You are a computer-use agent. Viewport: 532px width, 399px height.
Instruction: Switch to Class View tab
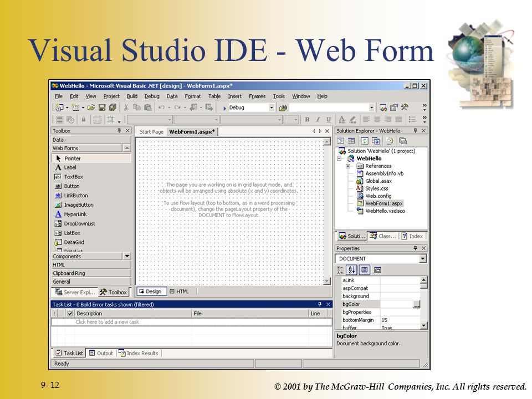[x=383, y=236]
